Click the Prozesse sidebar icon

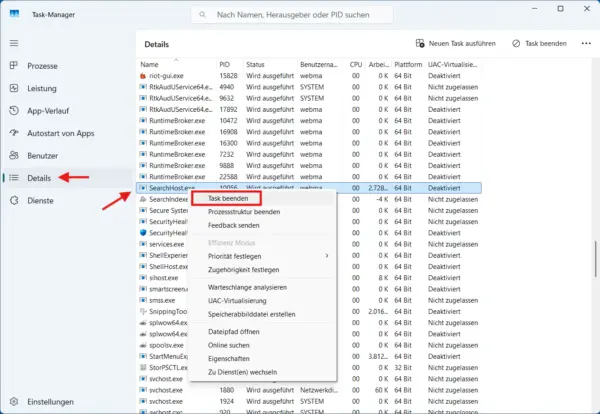14,65
